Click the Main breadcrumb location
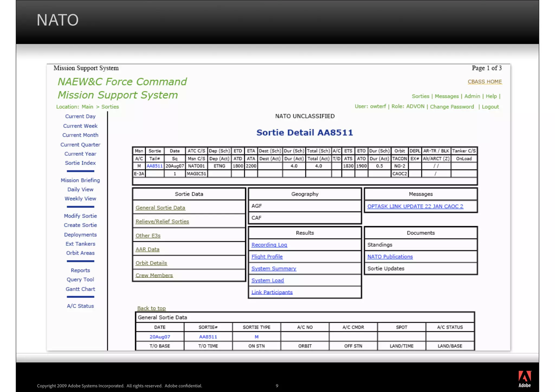555x392 pixels. (x=87, y=107)
